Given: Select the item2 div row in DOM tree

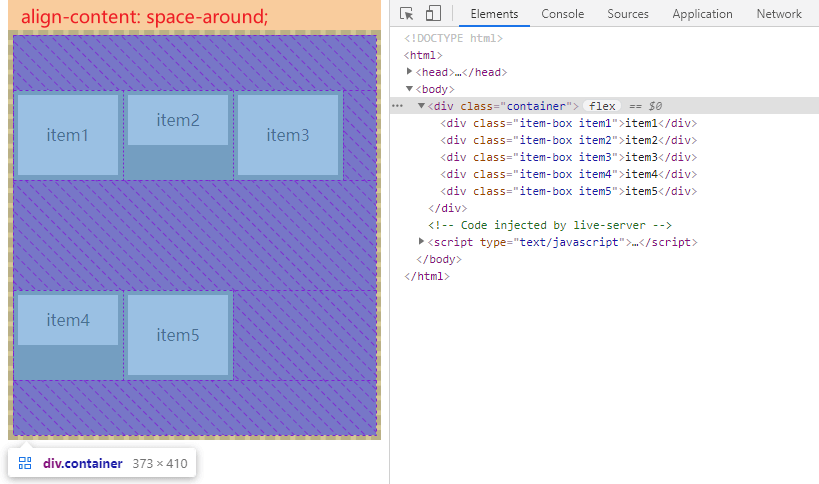Looking at the screenshot, I should pyautogui.click(x=568, y=140).
